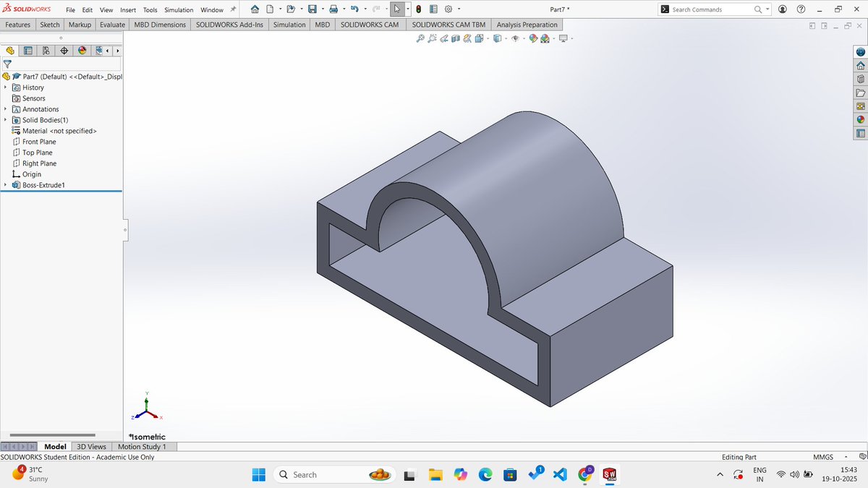The height and width of the screenshot is (488, 868).
Task: Switch to the PropertyManager tab icon
Action: click(28, 51)
